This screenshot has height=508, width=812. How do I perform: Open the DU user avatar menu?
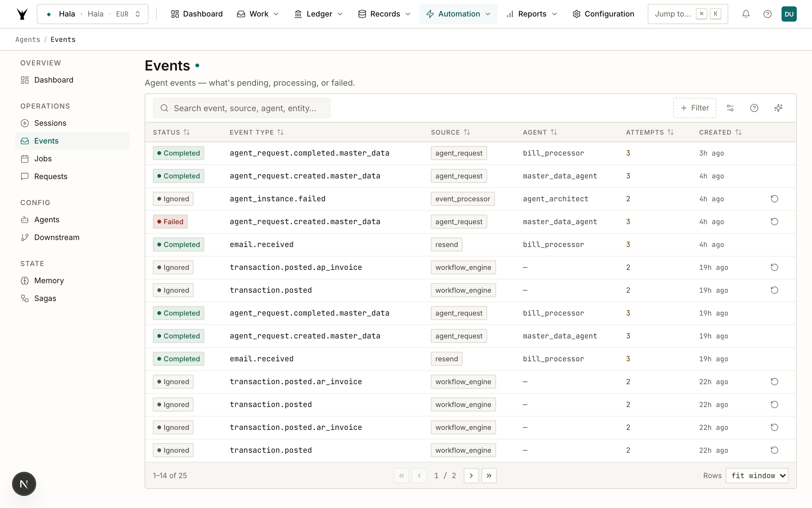coord(789,14)
